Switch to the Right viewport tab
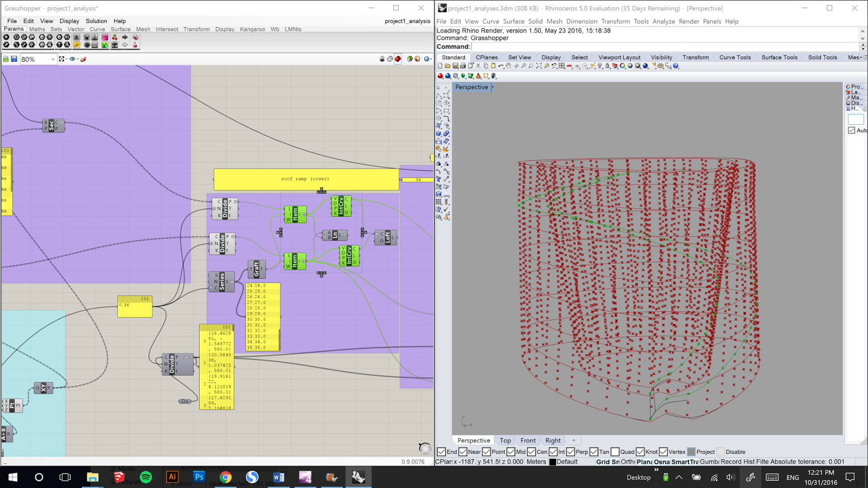Image resolution: width=868 pixels, height=488 pixels. [x=552, y=440]
